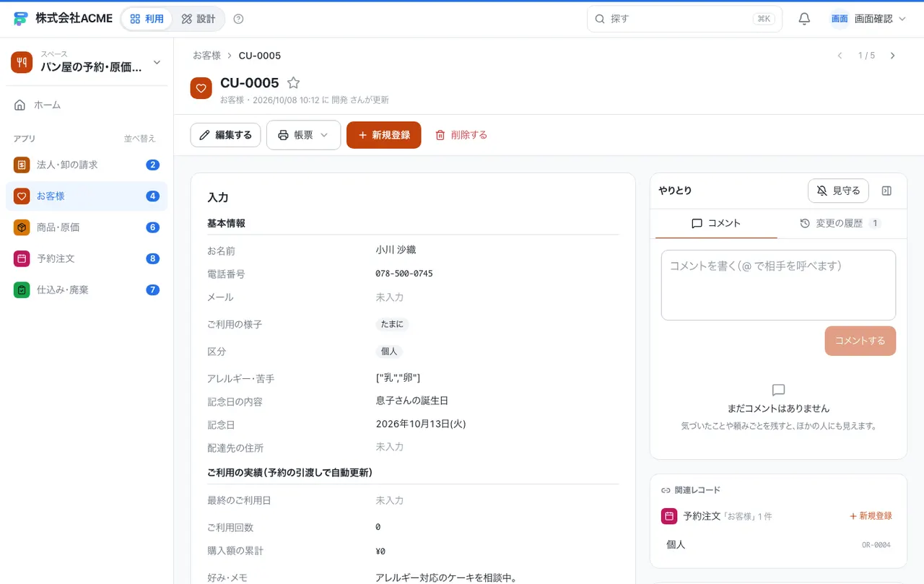Click the 購入額の累計 value ¥0
924x584 pixels.
pos(380,551)
